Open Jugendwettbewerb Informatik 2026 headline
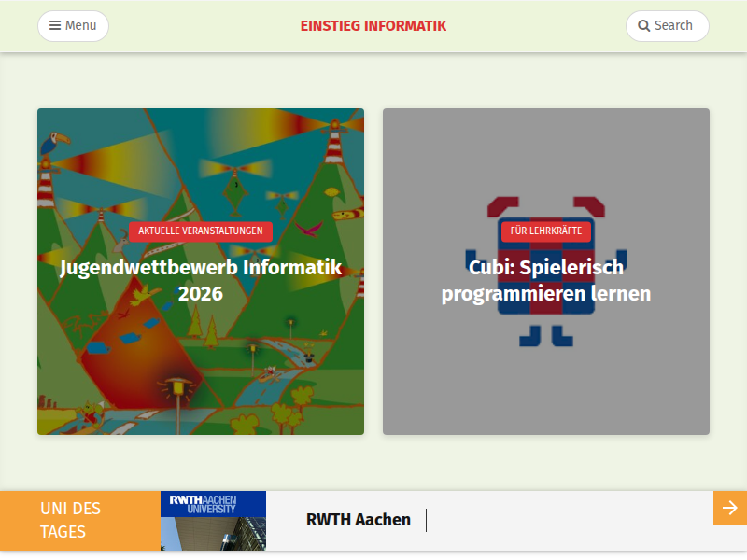 [x=201, y=281]
